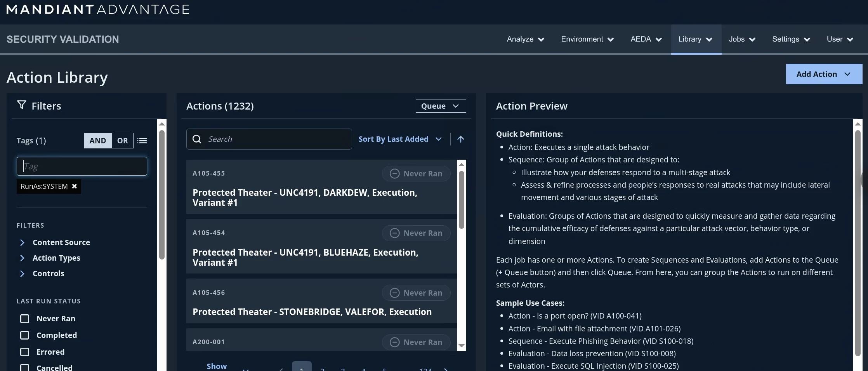Screen dimensions: 868x371
Task: Open the AEDA menu
Action: tap(646, 39)
